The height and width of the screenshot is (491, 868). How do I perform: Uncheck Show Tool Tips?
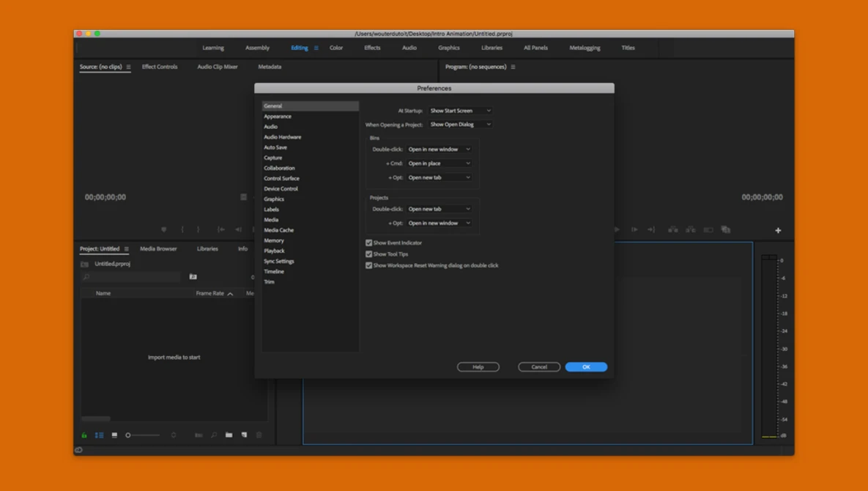[368, 254]
